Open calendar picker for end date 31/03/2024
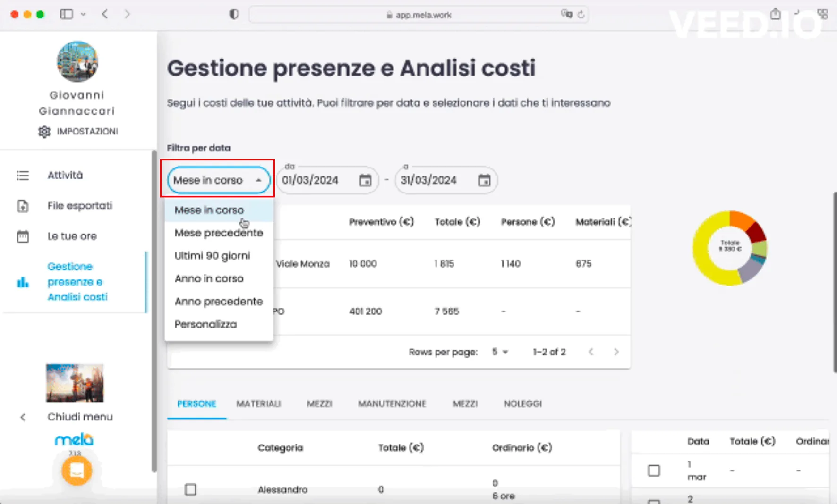The image size is (837, 504). pyautogui.click(x=484, y=180)
